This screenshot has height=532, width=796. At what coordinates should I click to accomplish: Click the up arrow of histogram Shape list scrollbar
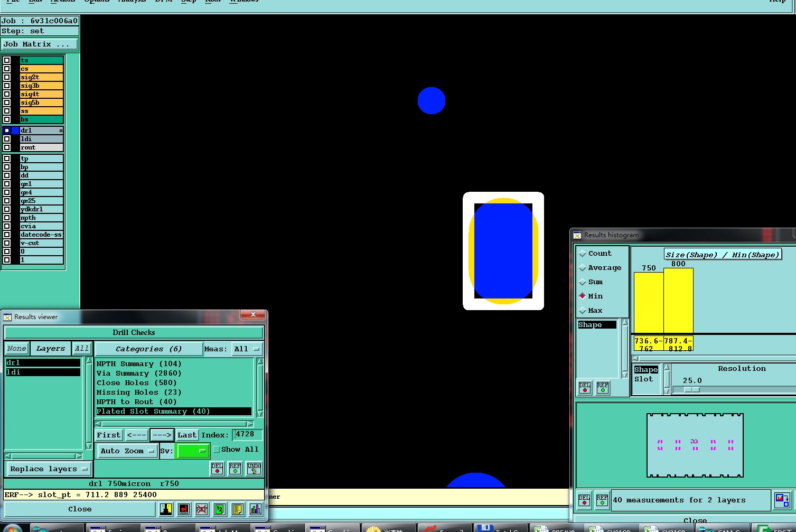[625, 322]
